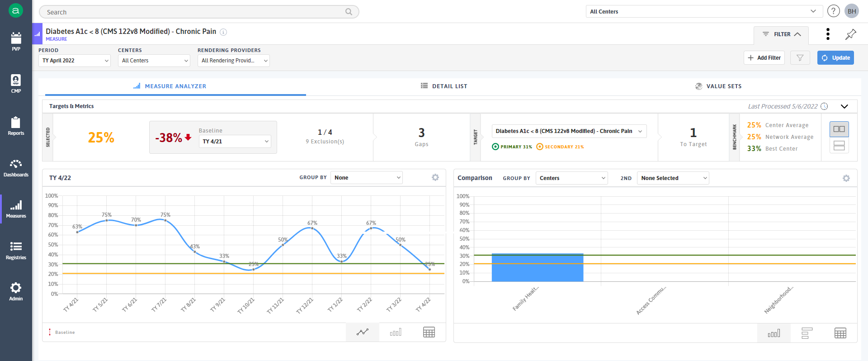Image resolution: width=868 pixels, height=361 pixels.
Task: Click the Add Filter button
Action: click(x=764, y=57)
